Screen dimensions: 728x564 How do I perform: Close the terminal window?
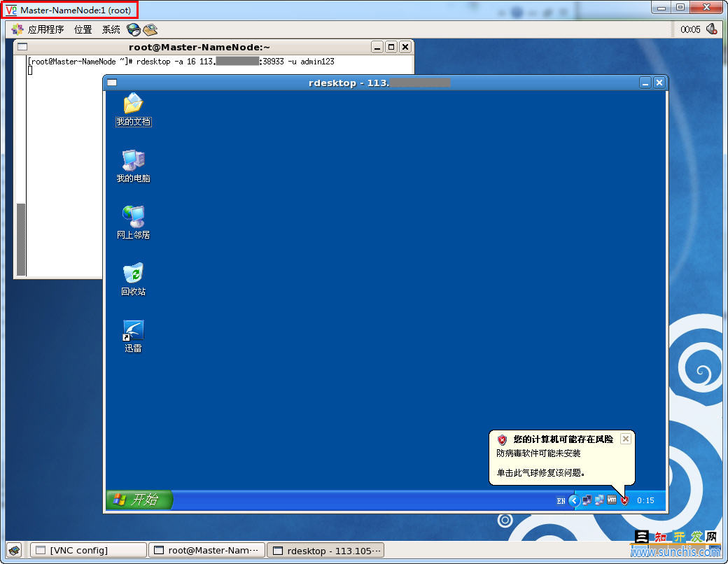pyautogui.click(x=405, y=47)
